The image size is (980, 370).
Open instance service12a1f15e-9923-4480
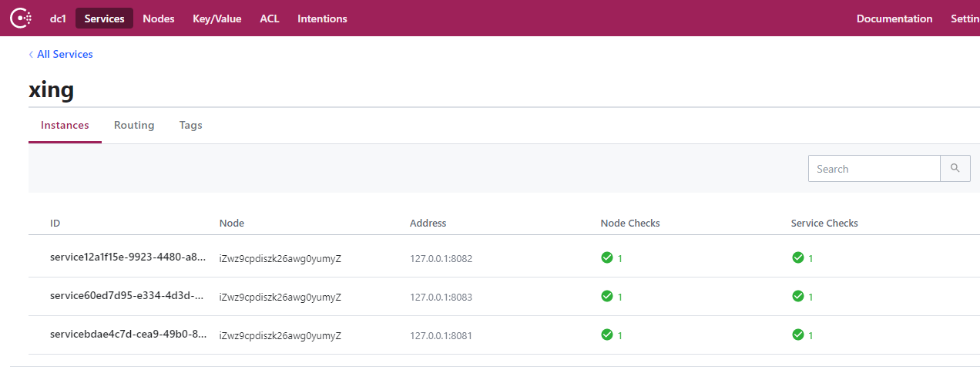click(x=128, y=257)
